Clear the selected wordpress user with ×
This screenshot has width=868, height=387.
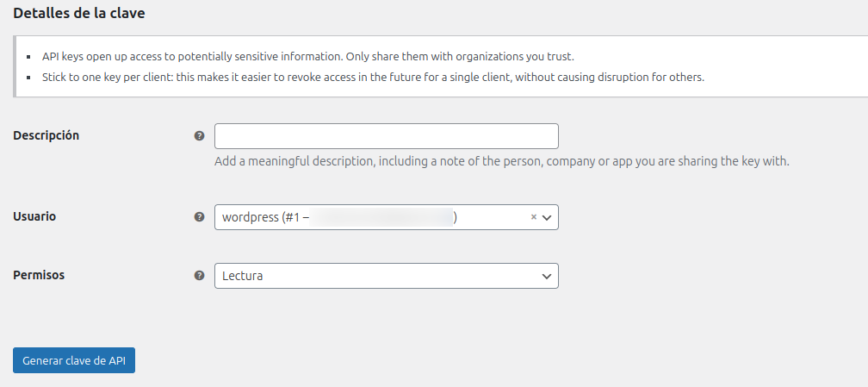(x=534, y=217)
